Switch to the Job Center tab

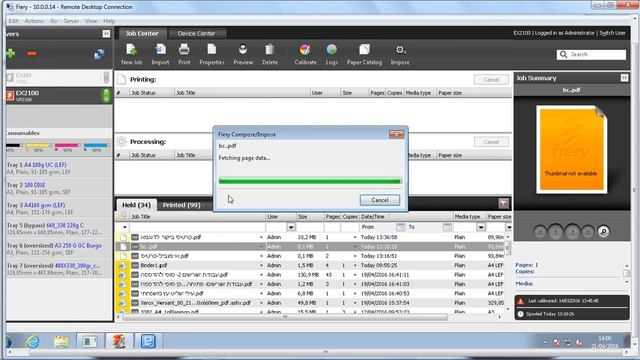coord(142,33)
